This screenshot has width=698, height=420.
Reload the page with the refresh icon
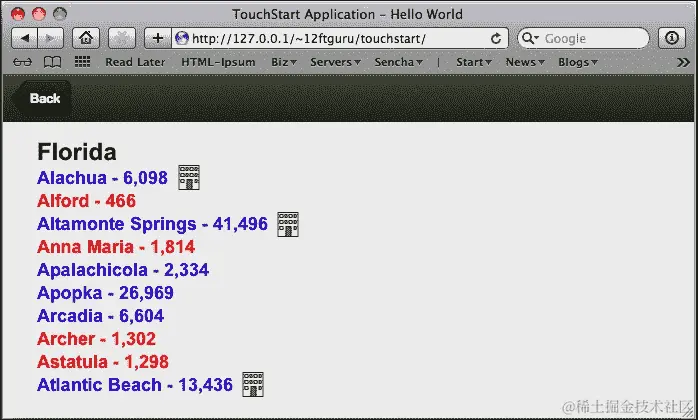[x=496, y=39]
